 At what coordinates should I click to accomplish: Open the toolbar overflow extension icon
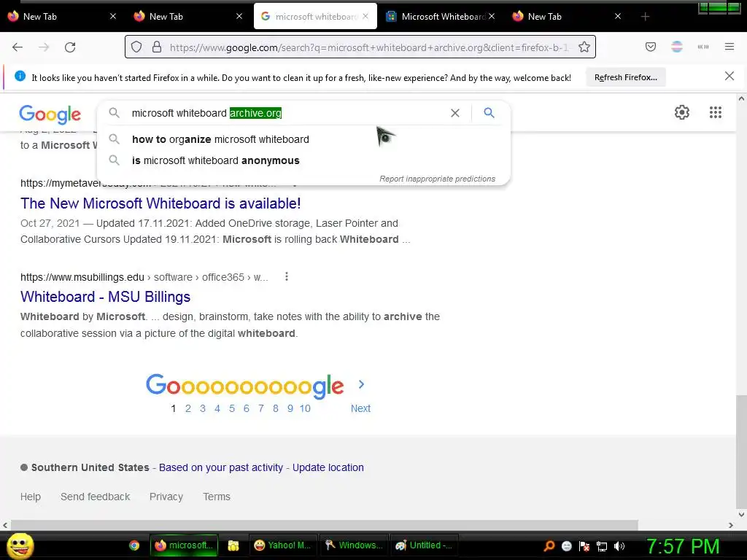coord(703,47)
